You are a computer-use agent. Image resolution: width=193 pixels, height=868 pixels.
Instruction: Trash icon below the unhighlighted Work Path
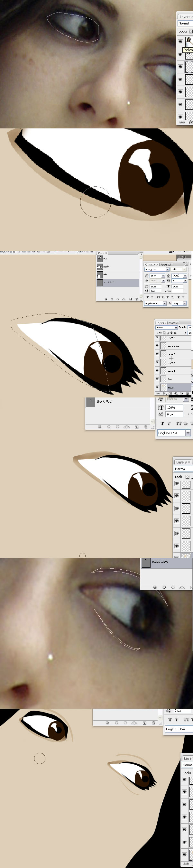click(145, 426)
